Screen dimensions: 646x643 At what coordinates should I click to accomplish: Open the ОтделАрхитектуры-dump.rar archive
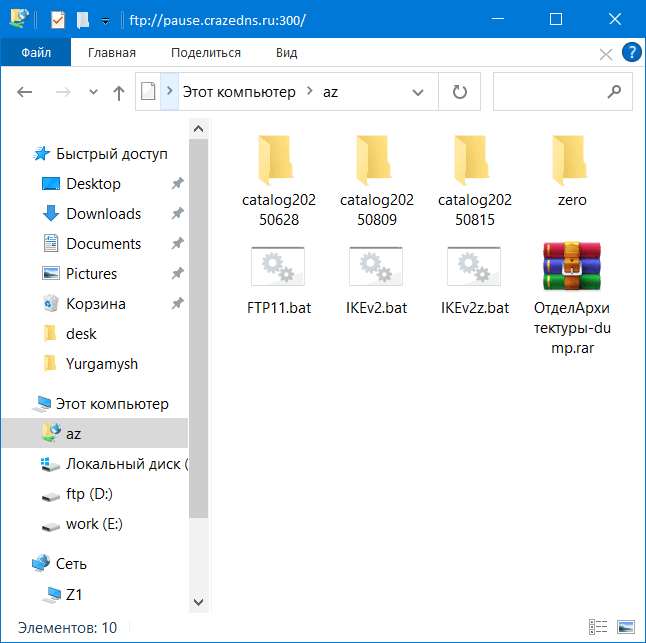572,270
